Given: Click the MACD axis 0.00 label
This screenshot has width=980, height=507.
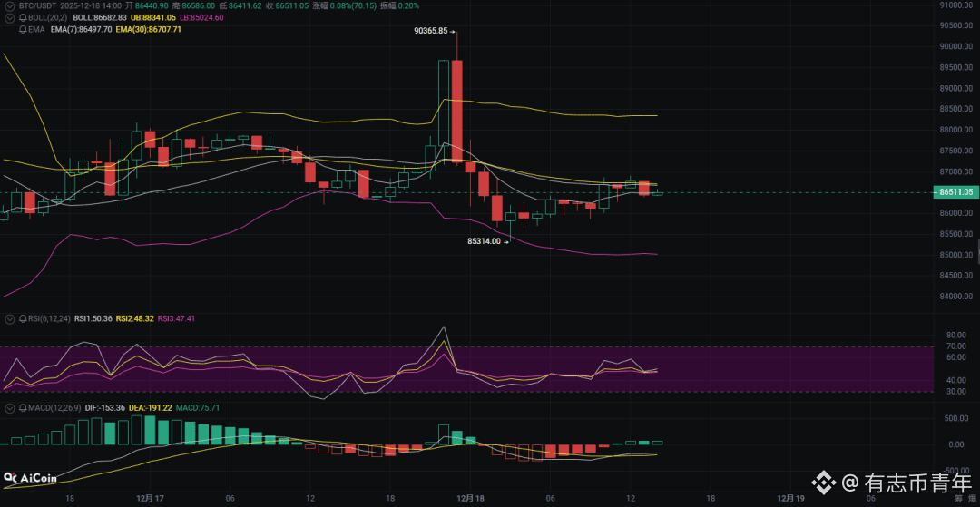Looking at the screenshot, I should [958, 444].
